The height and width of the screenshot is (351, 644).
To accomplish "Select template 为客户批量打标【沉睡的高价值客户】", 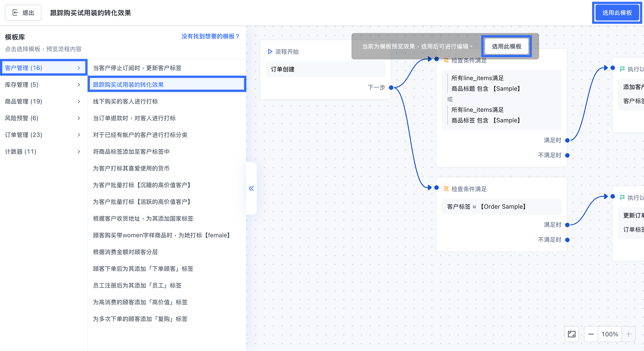I will click(x=167, y=185).
